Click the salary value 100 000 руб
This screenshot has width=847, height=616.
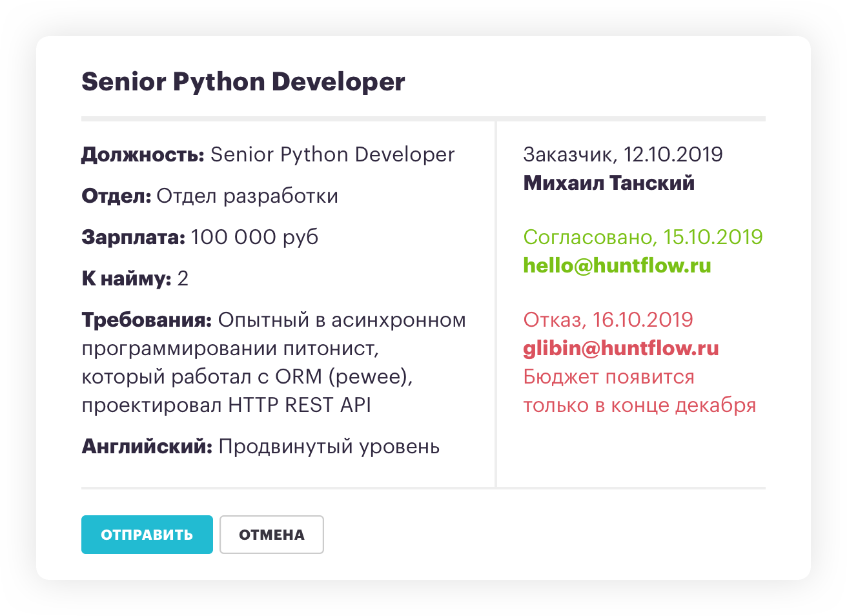click(254, 238)
